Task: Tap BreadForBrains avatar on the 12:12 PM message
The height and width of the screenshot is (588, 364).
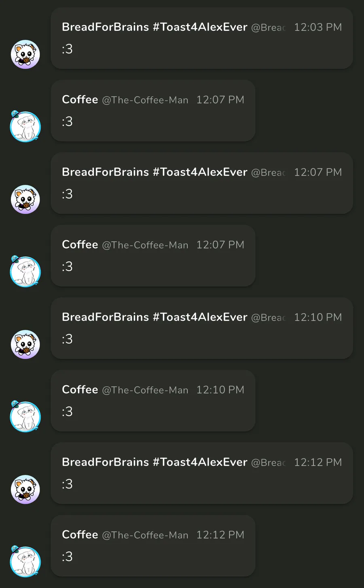Action: tap(25, 489)
